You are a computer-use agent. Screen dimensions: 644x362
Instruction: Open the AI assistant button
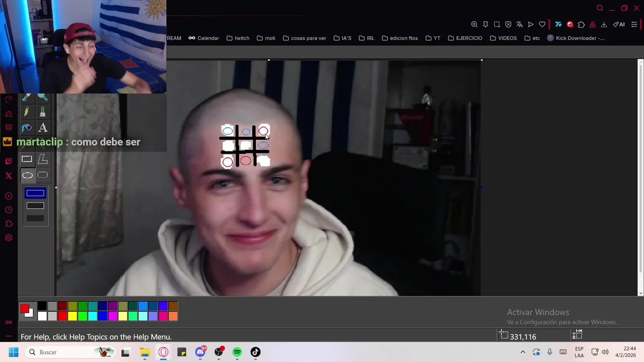pyautogui.click(x=619, y=24)
